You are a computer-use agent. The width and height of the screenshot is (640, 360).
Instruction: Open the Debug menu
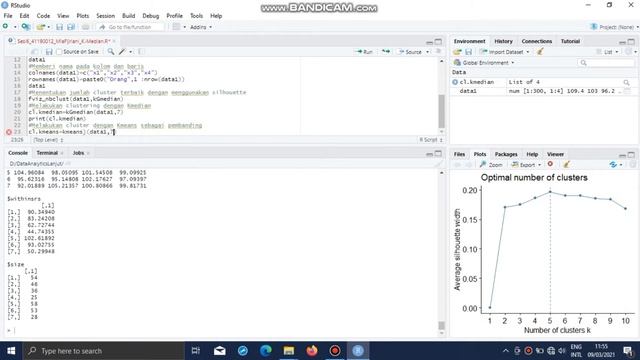151,16
